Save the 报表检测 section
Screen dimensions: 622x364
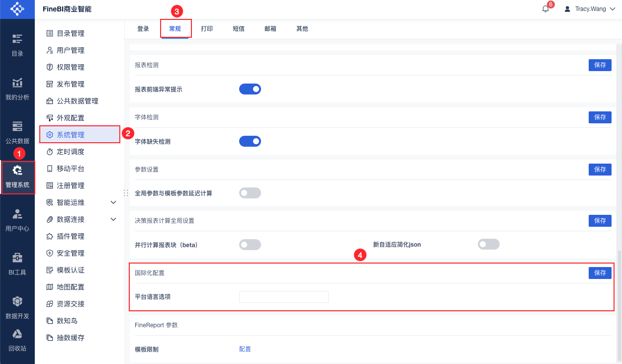600,65
